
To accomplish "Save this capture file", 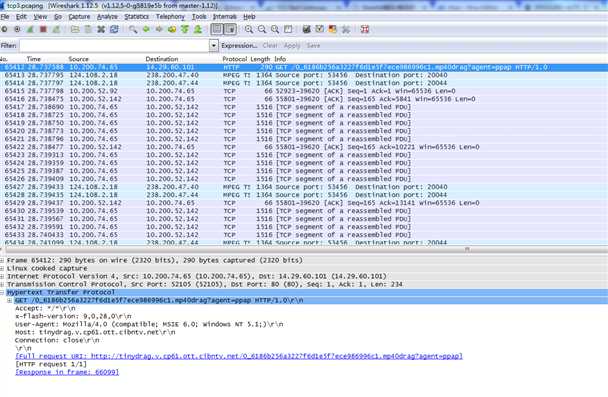I will 88,29.
